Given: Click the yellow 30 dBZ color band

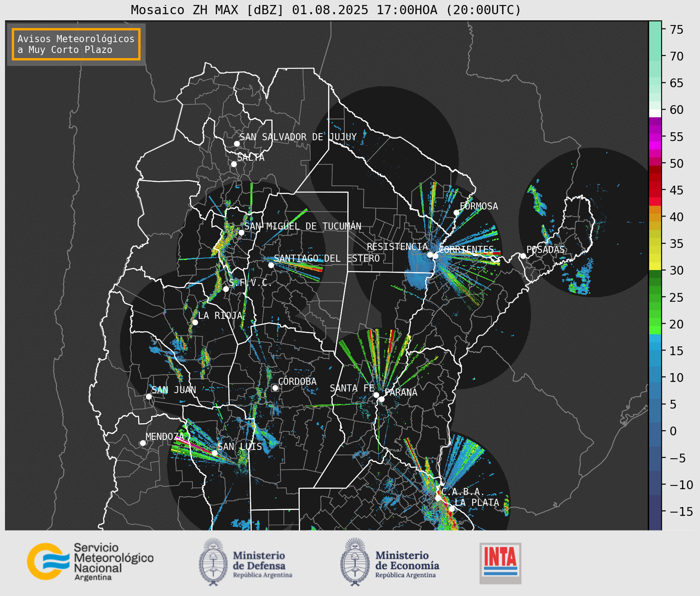Looking at the screenshot, I should tap(655, 266).
